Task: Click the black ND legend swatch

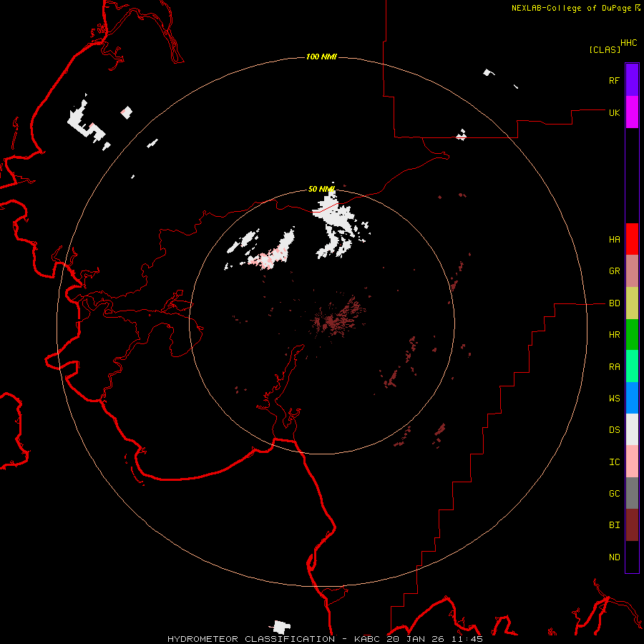Action: click(x=632, y=557)
